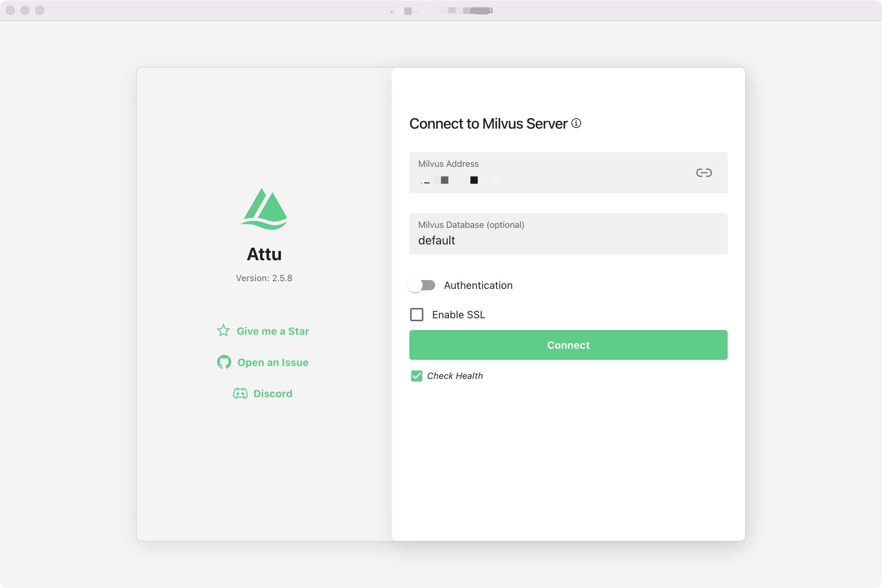The image size is (882, 588).
Task: Click the Enable SSL label text
Action: 458,315
